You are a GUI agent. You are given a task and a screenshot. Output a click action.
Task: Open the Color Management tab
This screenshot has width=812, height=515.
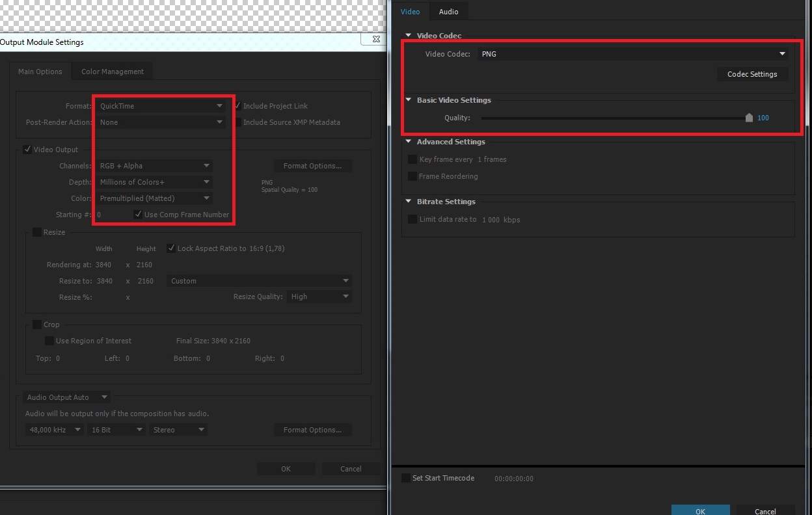(113, 72)
